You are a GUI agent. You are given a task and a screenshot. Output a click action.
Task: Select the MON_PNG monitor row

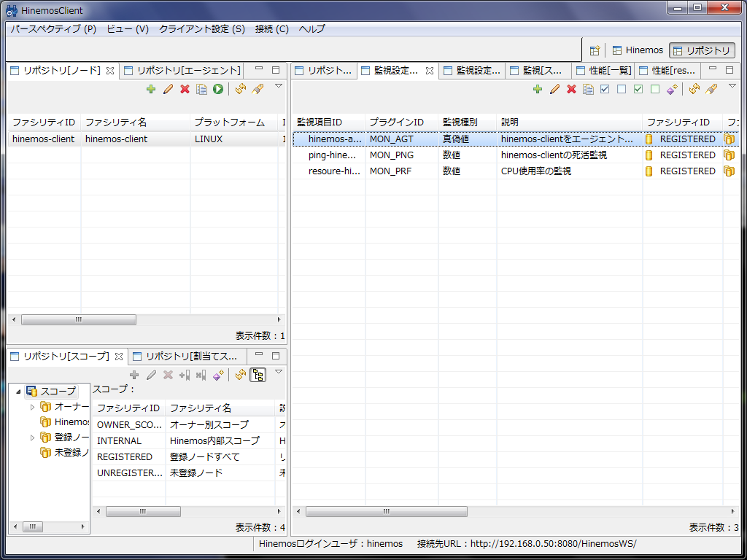click(515, 155)
